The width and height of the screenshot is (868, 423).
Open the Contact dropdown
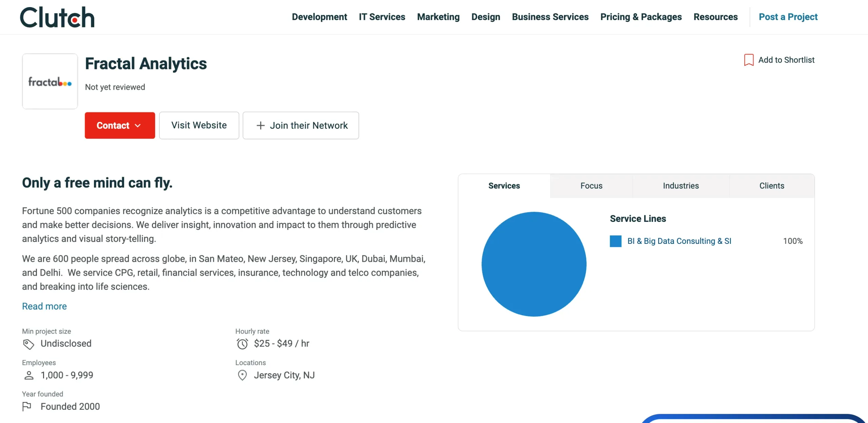[119, 125]
